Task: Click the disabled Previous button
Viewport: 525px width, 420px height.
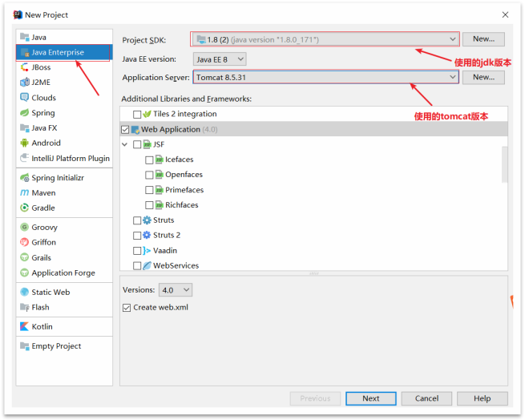Action: 315,398
